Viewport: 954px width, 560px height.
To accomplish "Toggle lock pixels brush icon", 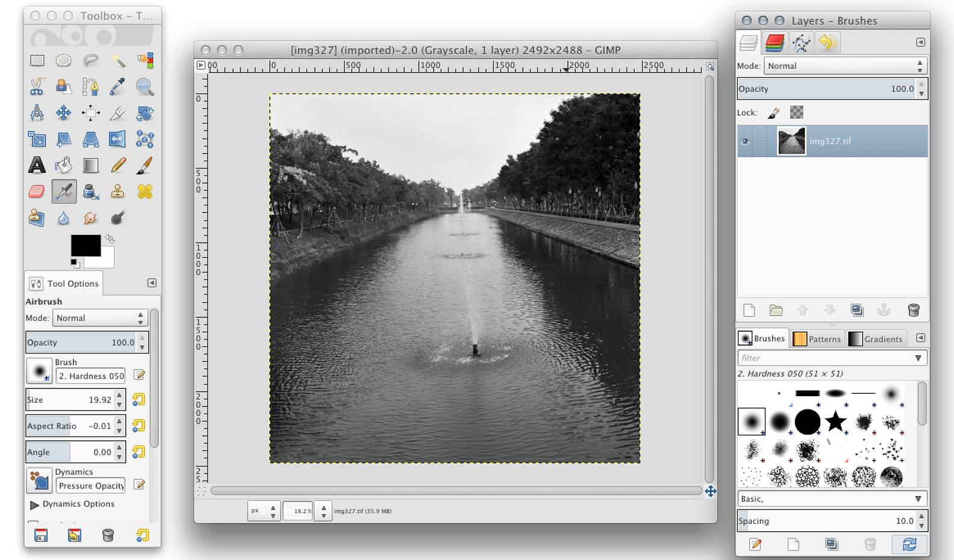I will click(x=774, y=113).
